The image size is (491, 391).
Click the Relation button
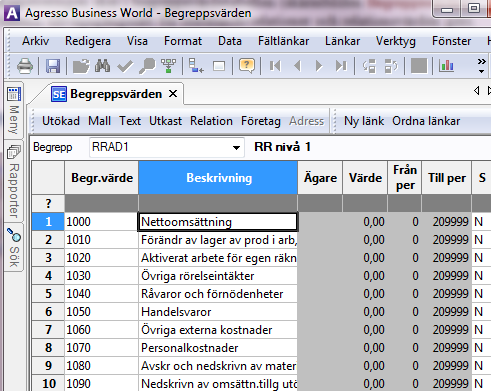point(211,121)
